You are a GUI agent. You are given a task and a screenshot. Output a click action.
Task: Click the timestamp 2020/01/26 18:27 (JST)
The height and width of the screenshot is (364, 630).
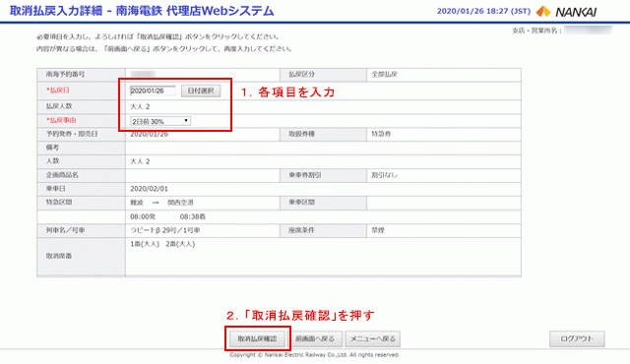click(x=483, y=11)
